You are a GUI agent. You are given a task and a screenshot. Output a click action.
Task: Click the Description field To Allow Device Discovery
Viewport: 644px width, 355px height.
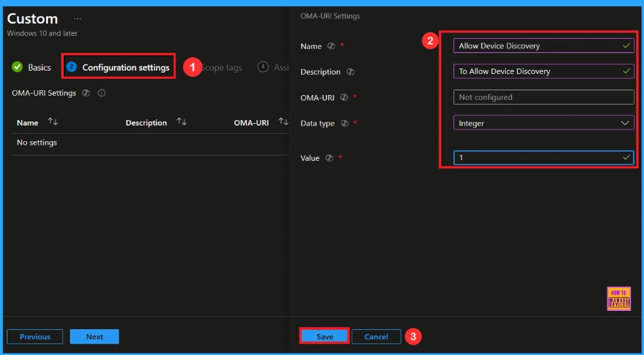[x=544, y=71]
